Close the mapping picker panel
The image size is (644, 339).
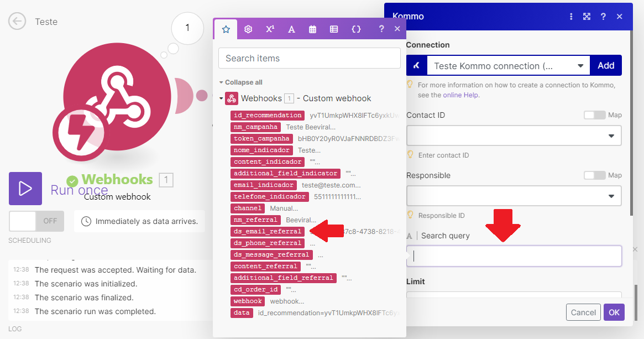click(397, 29)
